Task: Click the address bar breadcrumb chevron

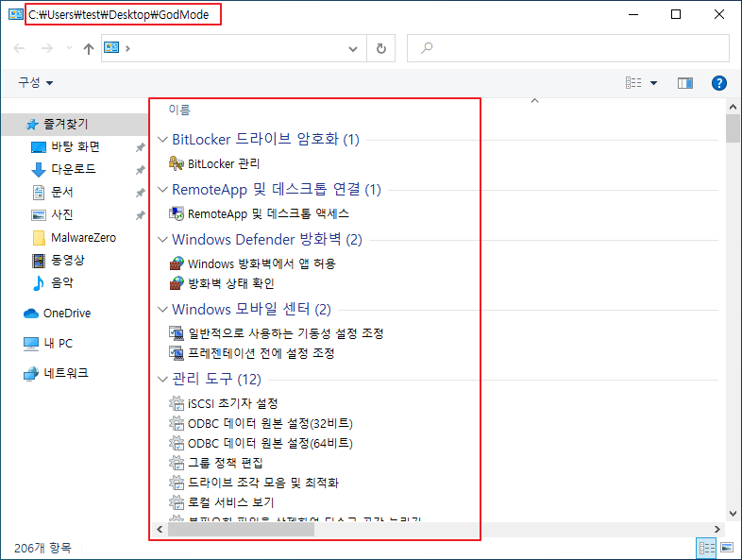Action: (x=127, y=48)
